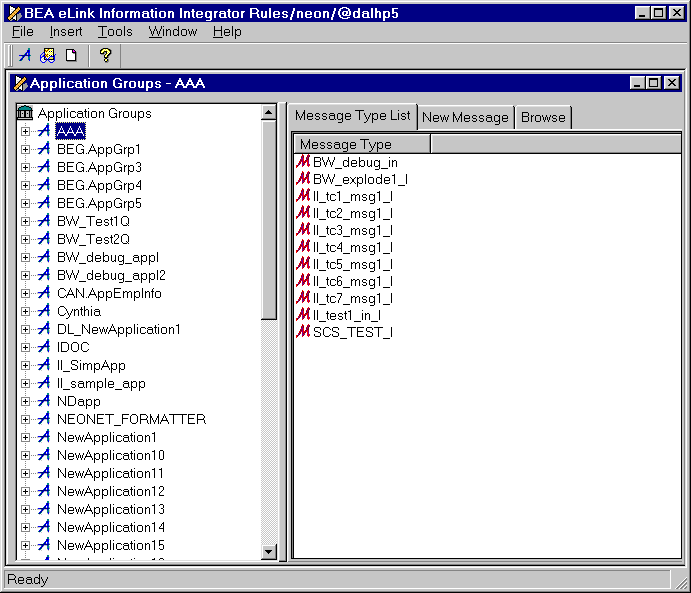Click the Message Type column header

362,144
